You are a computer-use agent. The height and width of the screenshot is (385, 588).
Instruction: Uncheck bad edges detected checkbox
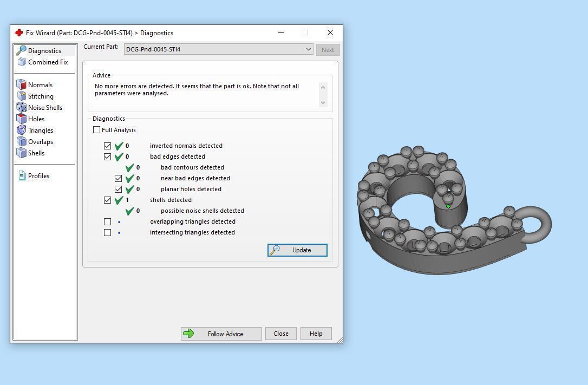[x=108, y=156]
